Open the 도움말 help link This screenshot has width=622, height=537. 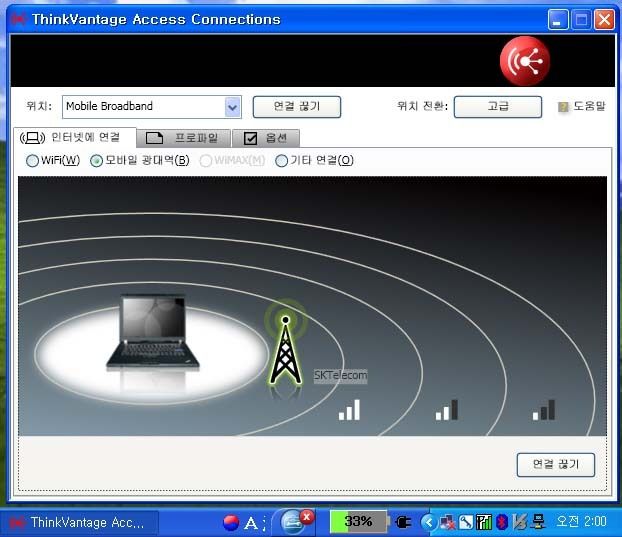[589, 106]
